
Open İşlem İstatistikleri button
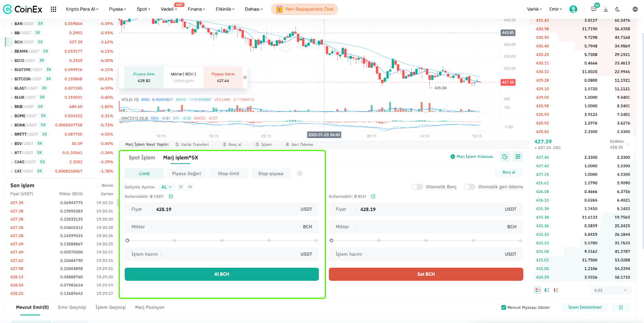[x=585, y=307]
